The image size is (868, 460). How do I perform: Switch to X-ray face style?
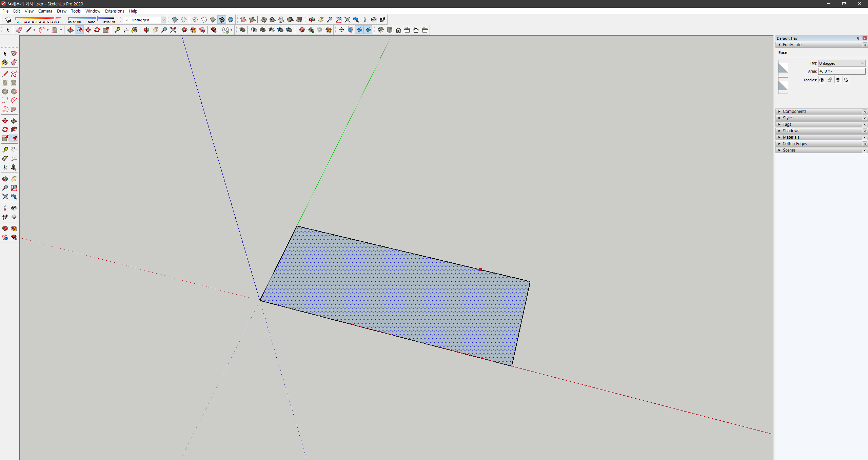pyautogui.click(x=175, y=20)
